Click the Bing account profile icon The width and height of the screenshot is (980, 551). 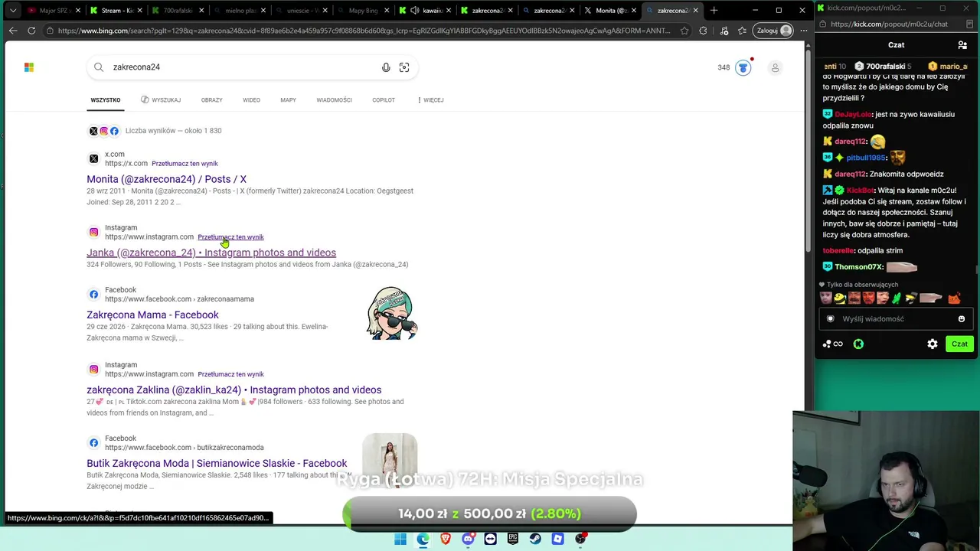click(775, 67)
